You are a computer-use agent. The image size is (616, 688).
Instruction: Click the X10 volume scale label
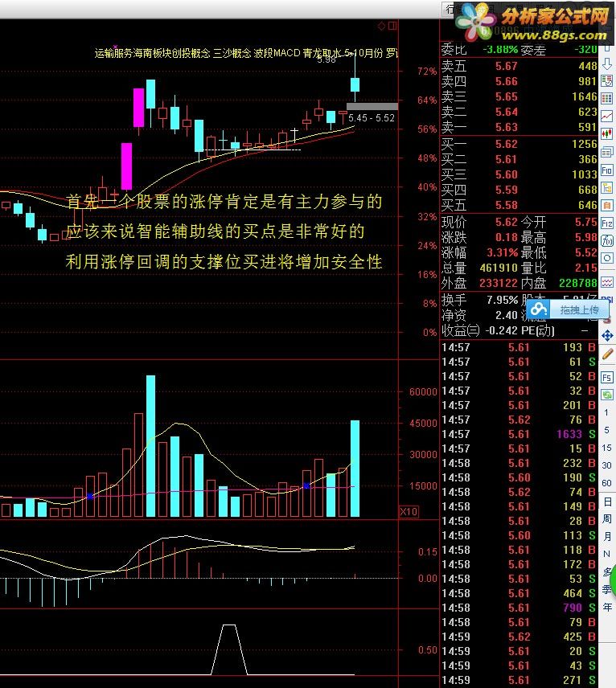pos(409,512)
